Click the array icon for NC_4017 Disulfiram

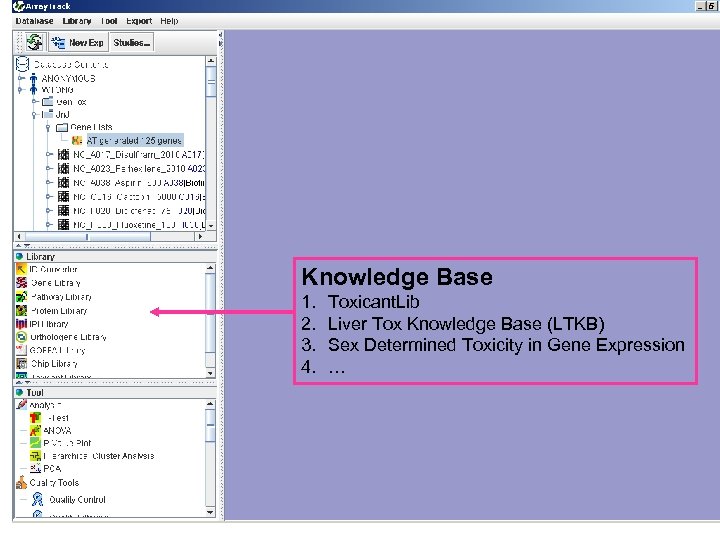pyautogui.click(x=63, y=155)
